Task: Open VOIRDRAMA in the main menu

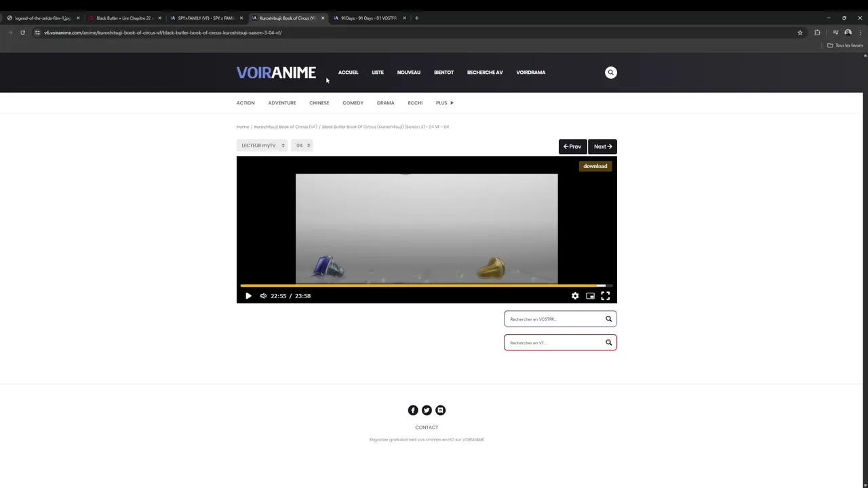Action: click(x=530, y=73)
